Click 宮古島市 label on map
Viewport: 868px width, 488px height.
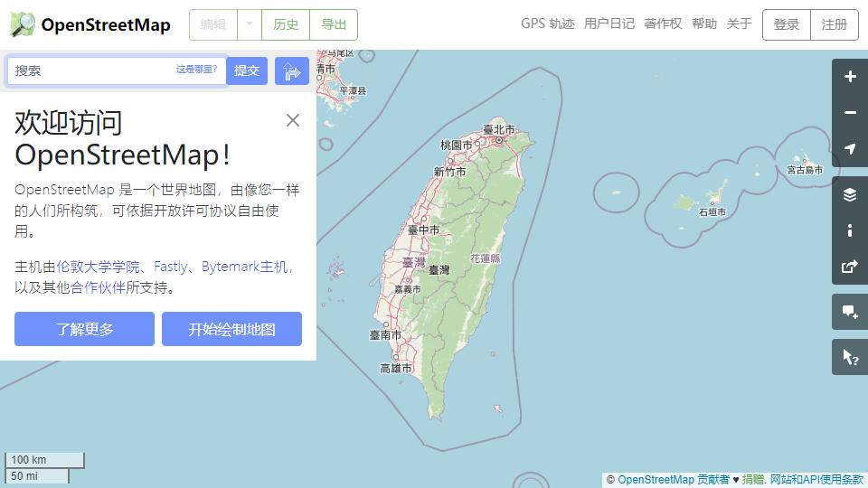[x=805, y=170]
